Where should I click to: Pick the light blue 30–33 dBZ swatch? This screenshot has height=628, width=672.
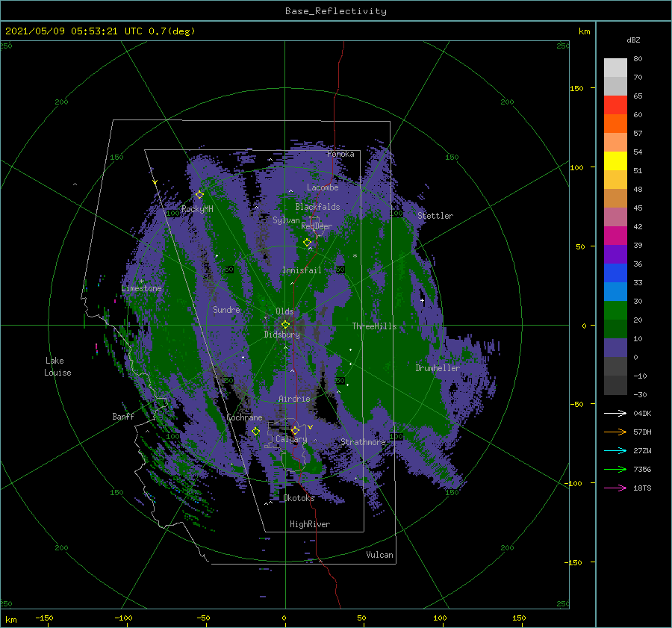pyautogui.click(x=615, y=292)
